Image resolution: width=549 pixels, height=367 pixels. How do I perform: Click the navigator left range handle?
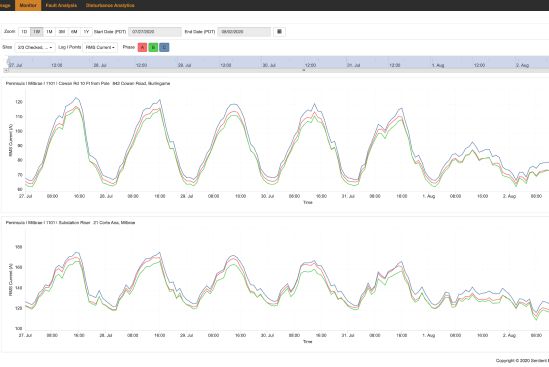[8, 62]
